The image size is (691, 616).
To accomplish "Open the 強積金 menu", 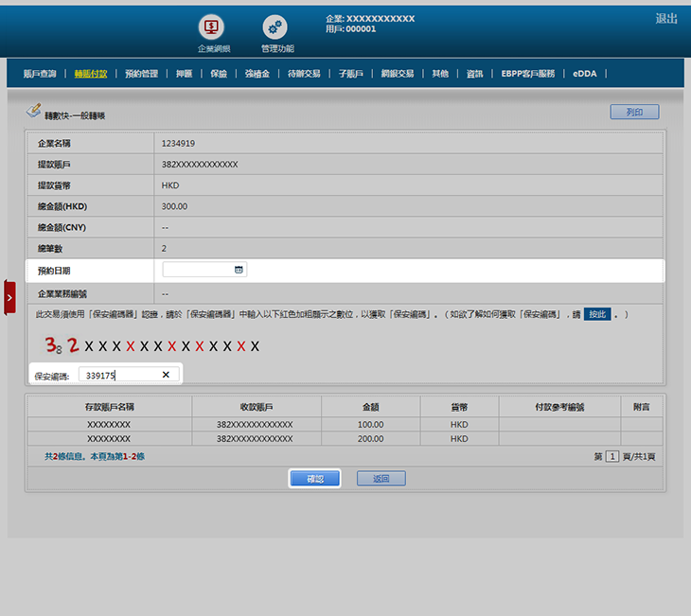I will (257, 73).
